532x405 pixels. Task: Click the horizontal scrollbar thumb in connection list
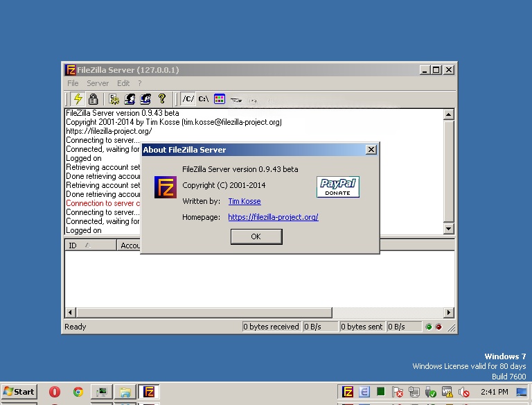pos(204,312)
